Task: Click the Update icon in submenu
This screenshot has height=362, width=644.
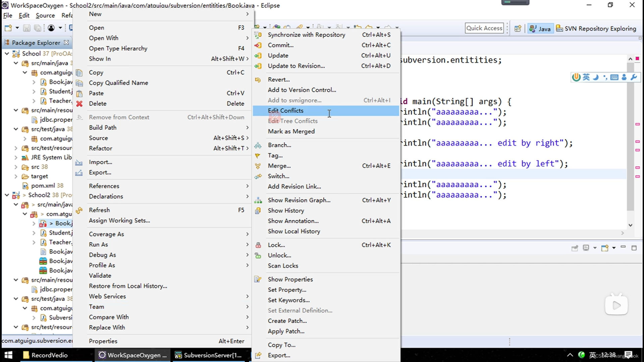Action: 258,55
